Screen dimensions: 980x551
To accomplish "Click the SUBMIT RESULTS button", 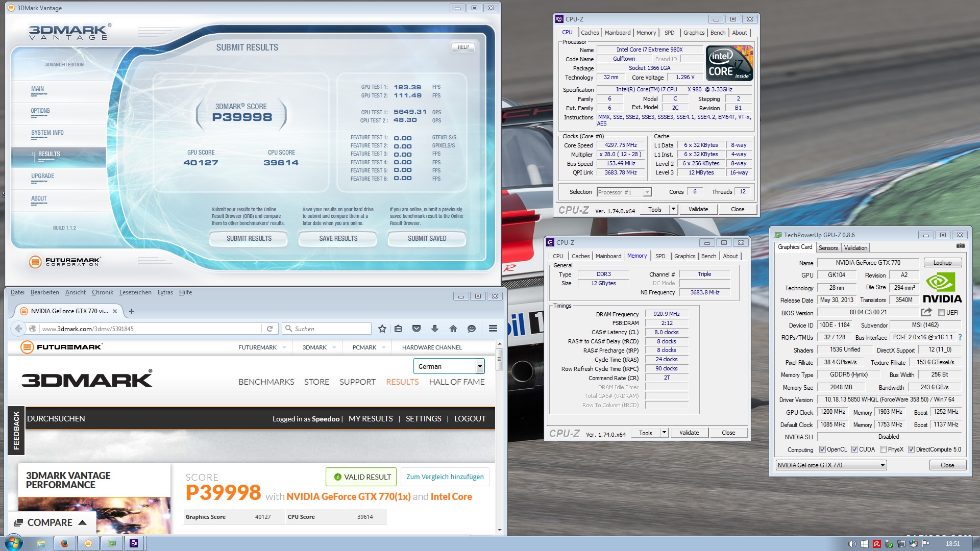I will (249, 238).
